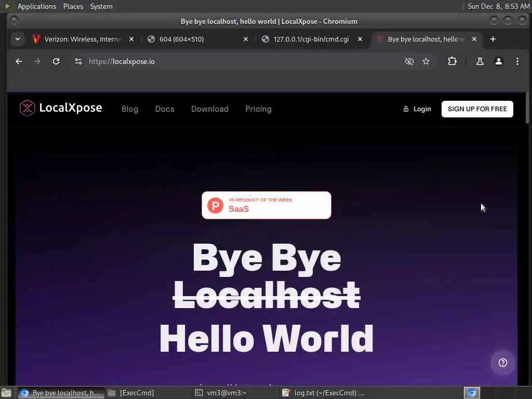Open the System menu
Viewport: 532px width, 399px height.
click(101, 6)
